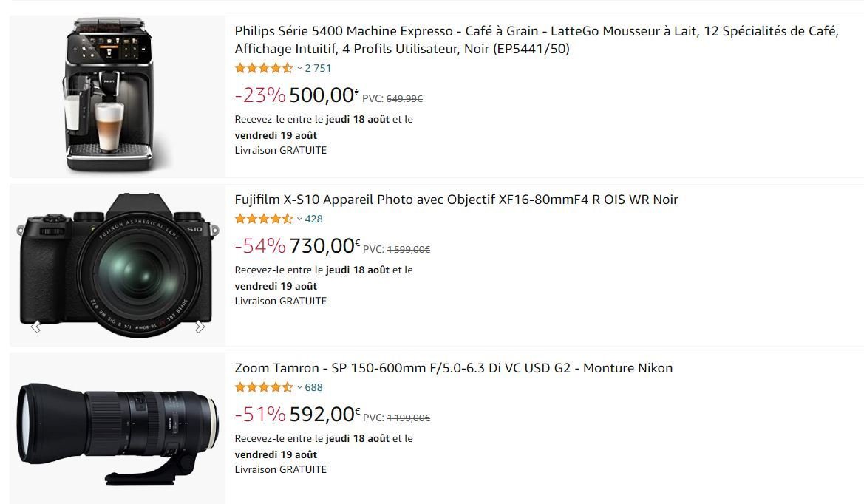View the 2 751 Philips reviews

point(318,68)
